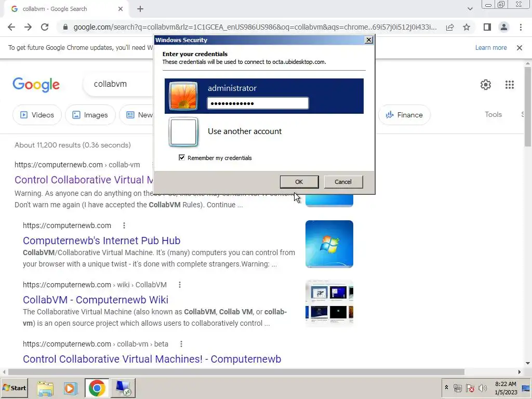
Task: Go back with Chrome's back arrow
Action: click(11, 27)
